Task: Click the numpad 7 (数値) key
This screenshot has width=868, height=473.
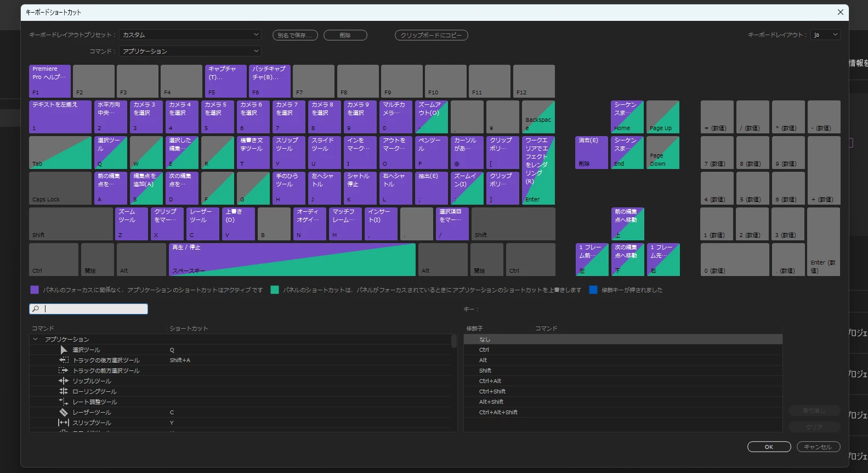Action: (717, 153)
